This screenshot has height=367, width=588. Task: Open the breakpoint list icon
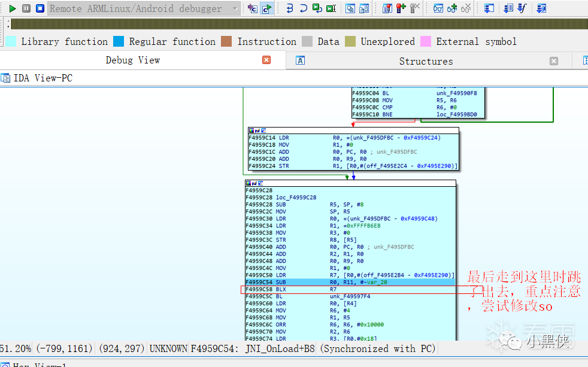click(387, 8)
